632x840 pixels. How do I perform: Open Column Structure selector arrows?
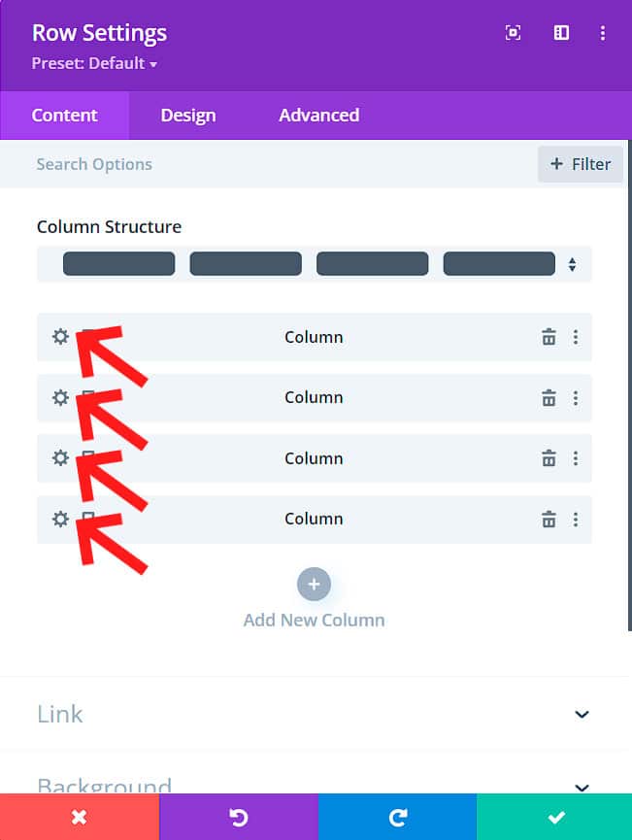tap(573, 264)
